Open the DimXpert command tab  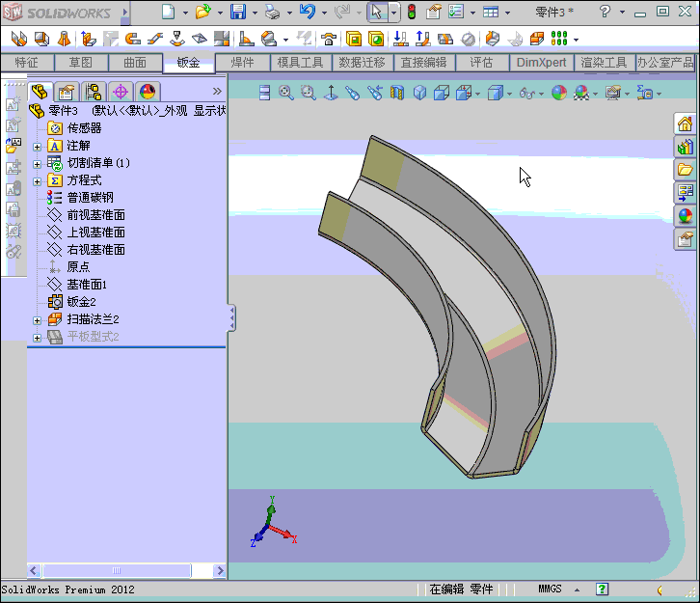(541, 63)
